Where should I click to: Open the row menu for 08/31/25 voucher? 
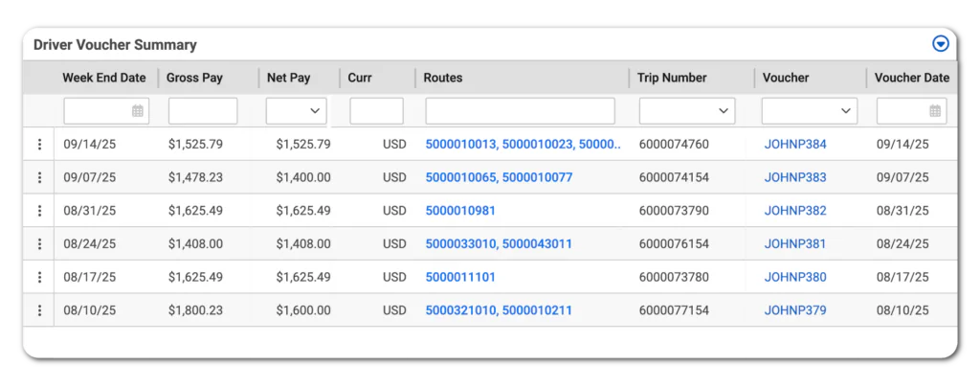pyautogui.click(x=39, y=211)
